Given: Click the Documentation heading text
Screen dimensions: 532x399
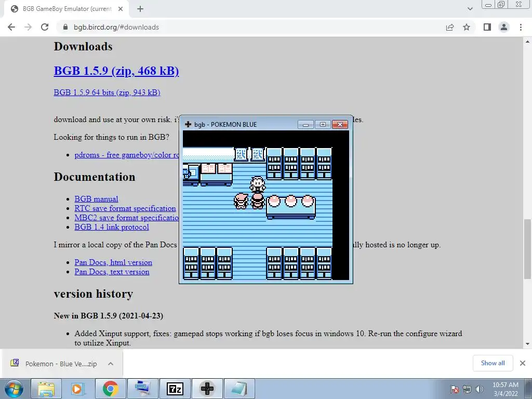Looking at the screenshot, I should tap(95, 177).
